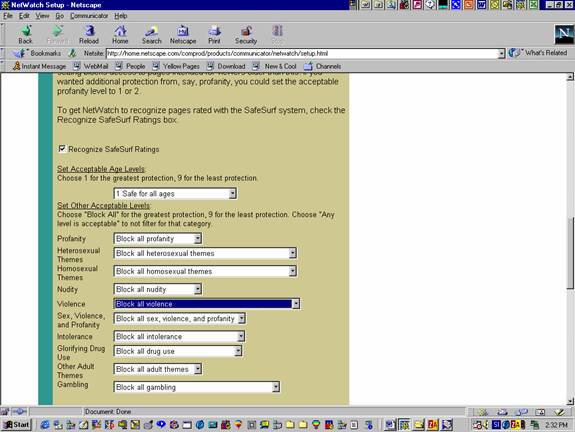Go back with the Back toolbar button

(x=25, y=35)
